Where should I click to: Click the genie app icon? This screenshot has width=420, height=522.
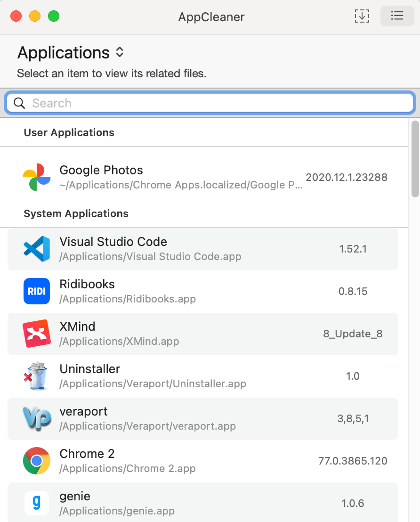point(37,503)
